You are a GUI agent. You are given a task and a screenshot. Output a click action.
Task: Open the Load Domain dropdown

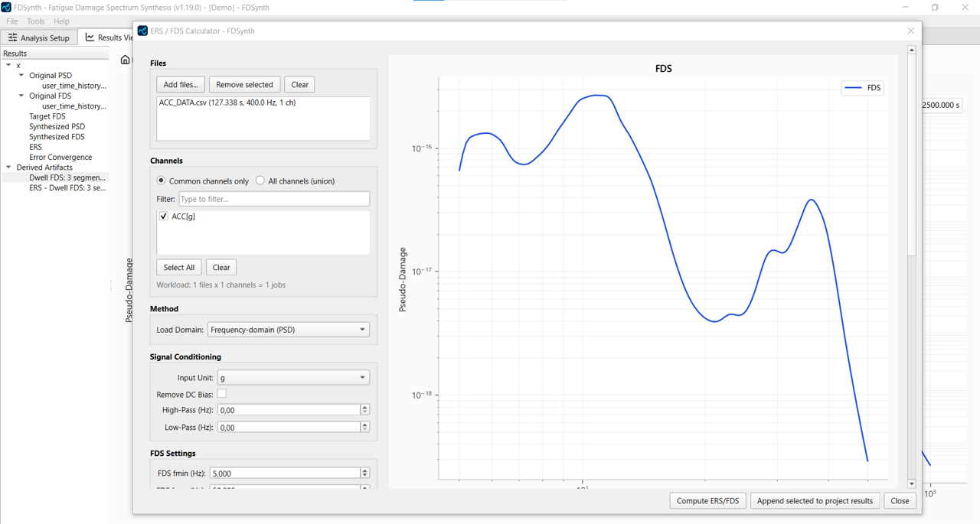(x=288, y=329)
